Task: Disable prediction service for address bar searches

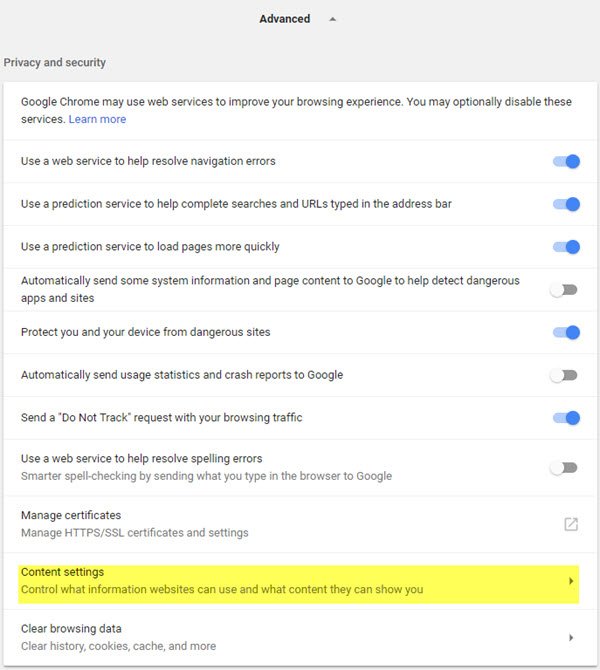Action: (x=566, y=204)
